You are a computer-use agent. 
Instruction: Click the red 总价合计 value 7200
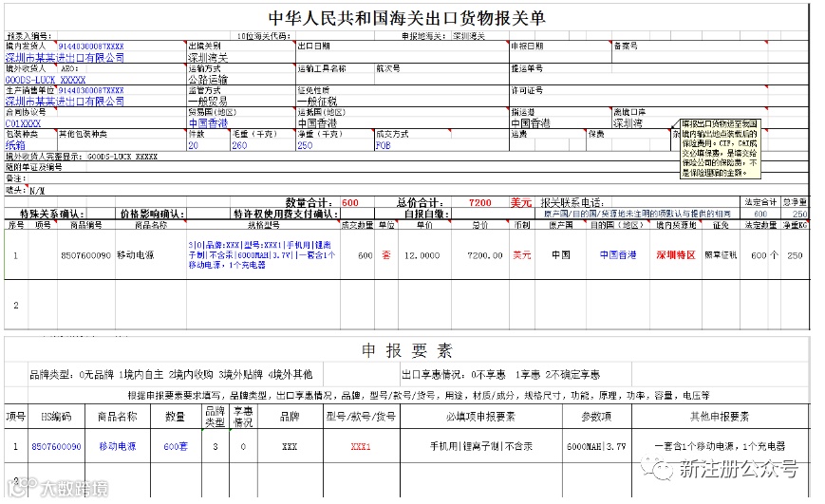[x=479, y=203]
